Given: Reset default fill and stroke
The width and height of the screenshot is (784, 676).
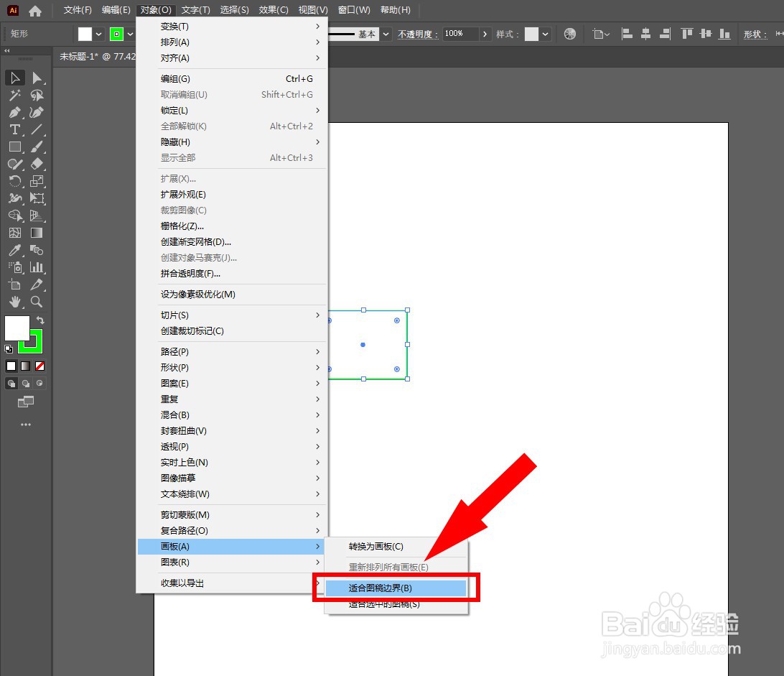Looking at the screenshot, I should [9, 348].
